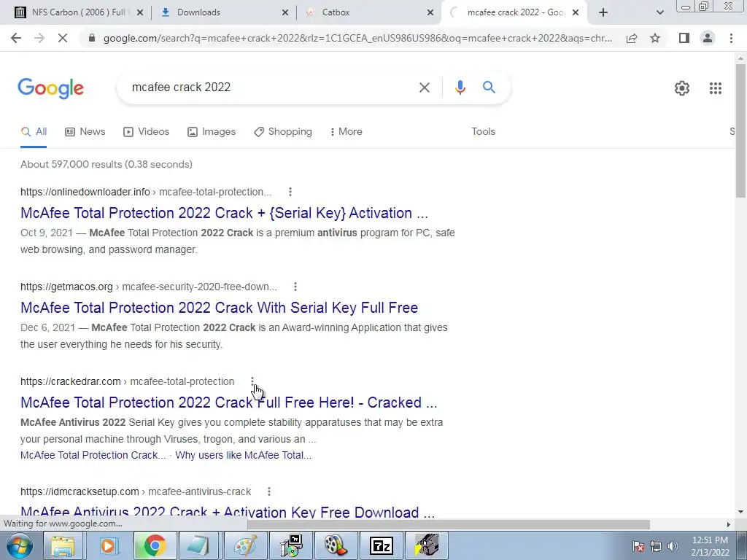Open a new browser tab
The height and width of the screenshot is (560, 747).
tap(603, 12)
